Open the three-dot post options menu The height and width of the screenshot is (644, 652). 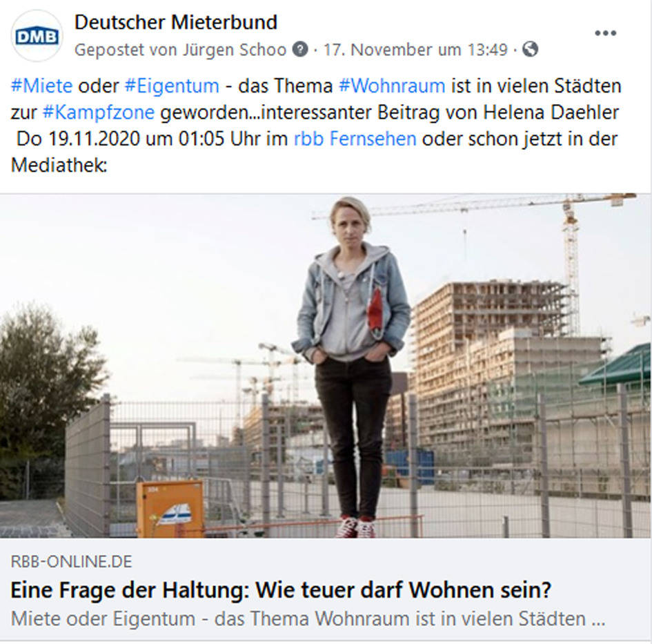[x=605, y=33]
